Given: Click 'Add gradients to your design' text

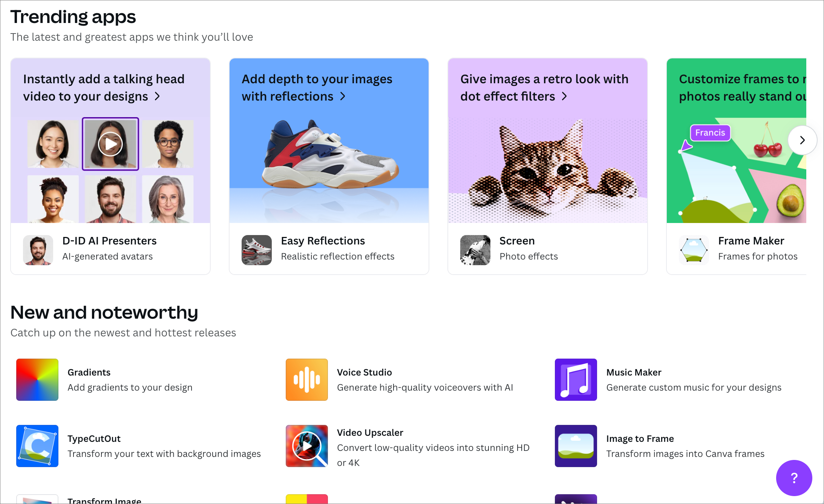Looking at the screenshot, I should (x=130, y=388).
